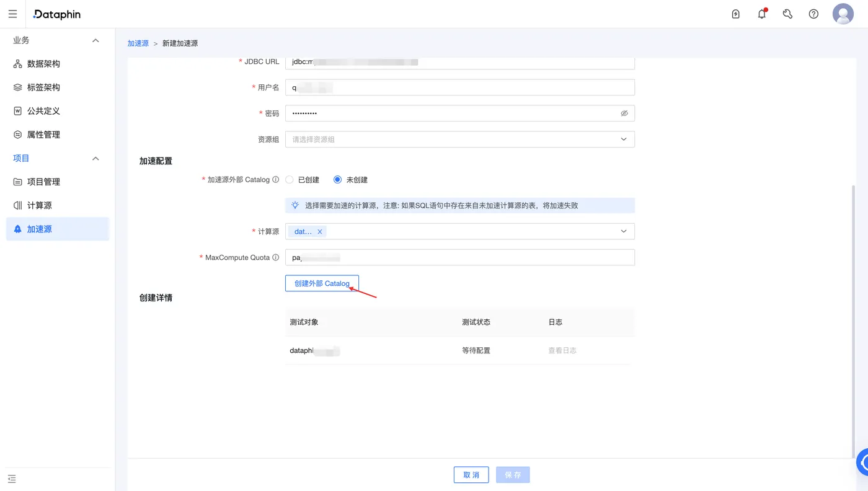
Task: Click the 查看日志 link
Action: (562, 350)
